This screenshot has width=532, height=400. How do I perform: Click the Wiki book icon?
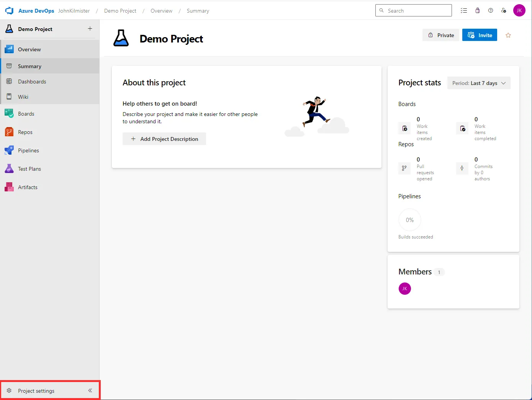tap(9, 96)
